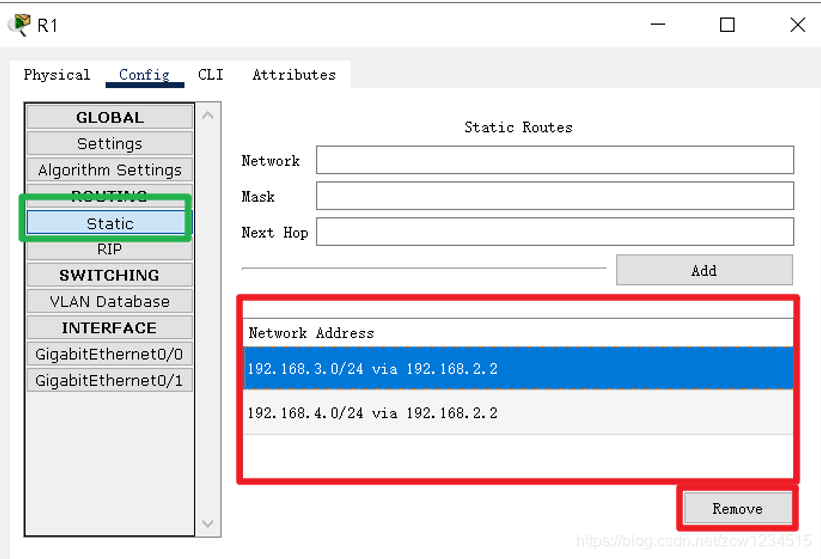Minimize the R1 window
This screenshot has height=559, width=821.
[658, 25]
